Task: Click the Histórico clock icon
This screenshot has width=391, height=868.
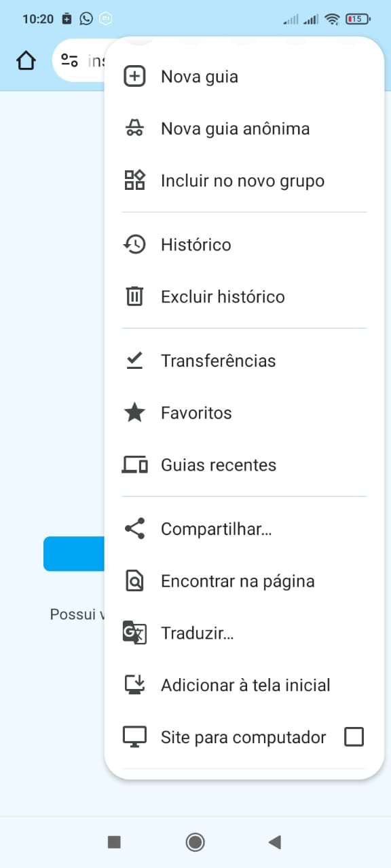Action: click(135, 244)
